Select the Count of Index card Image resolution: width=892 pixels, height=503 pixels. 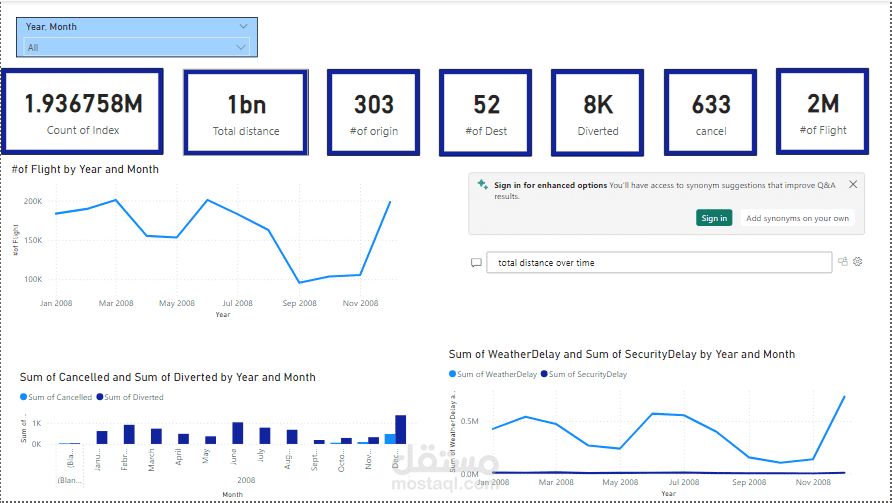pos(82,112)
